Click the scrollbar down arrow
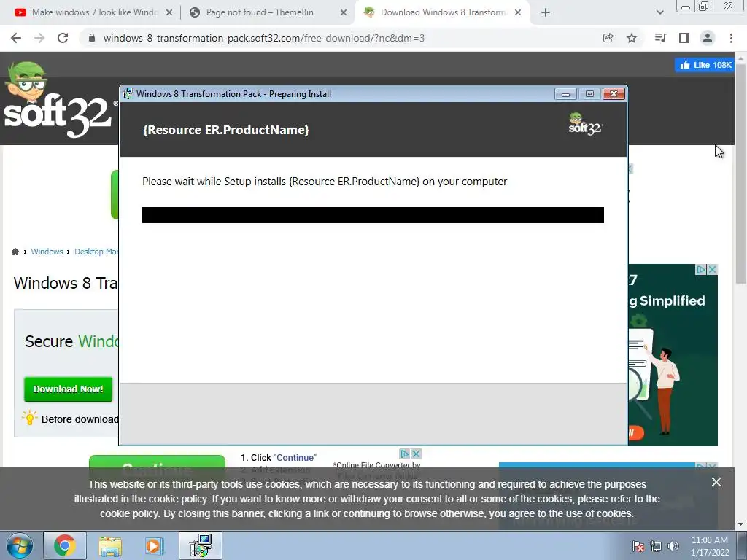 (x=741, y=525)
